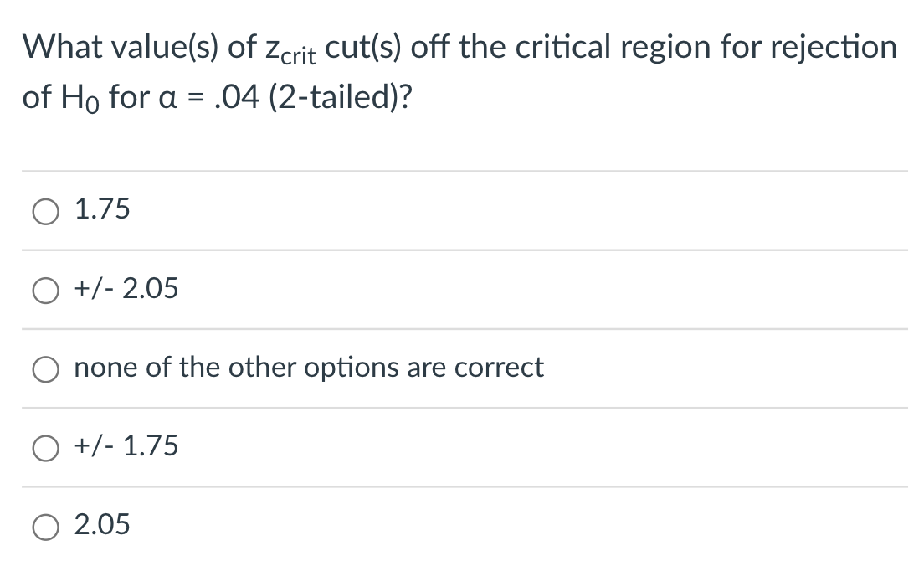Select the radio button for 1.75
The width and height of the screenshot is (924, 561).
click(x=46, y=211)
